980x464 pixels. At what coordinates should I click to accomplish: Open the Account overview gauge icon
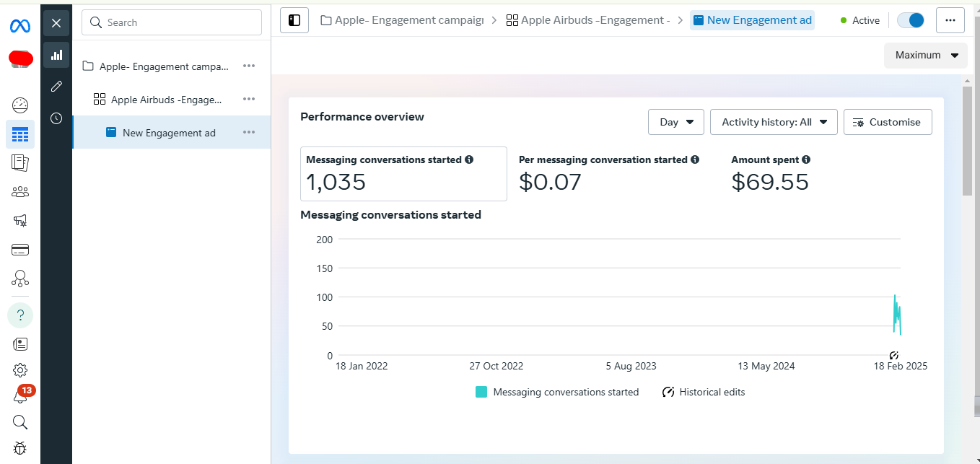(20, 105)
